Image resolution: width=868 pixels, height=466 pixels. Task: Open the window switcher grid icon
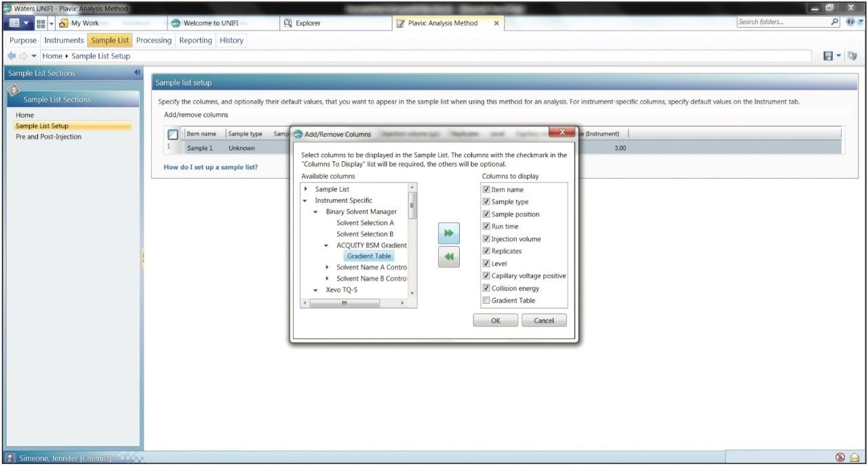(41, 23)
